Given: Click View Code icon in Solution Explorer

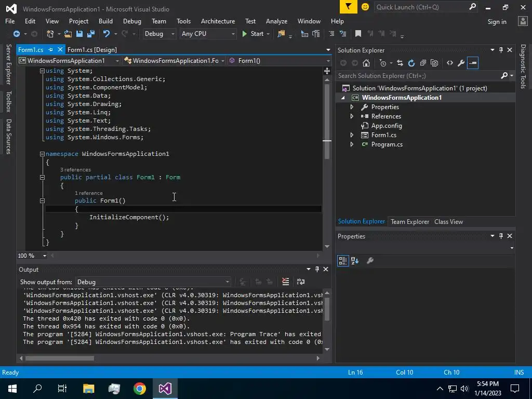Looking at the screenshot, I should coord(450,63).
